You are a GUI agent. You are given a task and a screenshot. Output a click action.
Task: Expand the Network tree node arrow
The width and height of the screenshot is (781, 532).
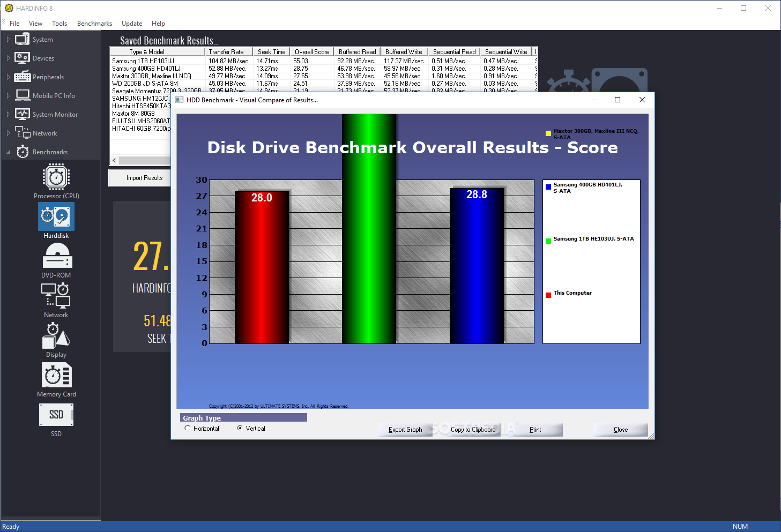8,133
